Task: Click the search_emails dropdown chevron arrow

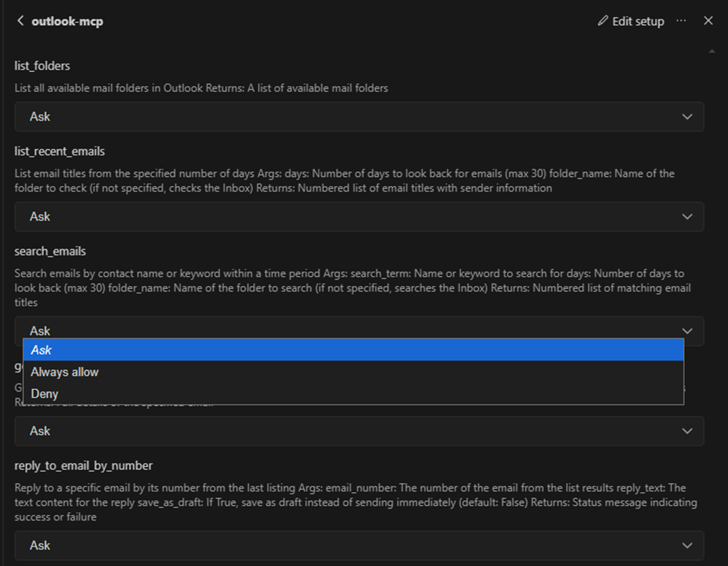Action: (687, 331)
